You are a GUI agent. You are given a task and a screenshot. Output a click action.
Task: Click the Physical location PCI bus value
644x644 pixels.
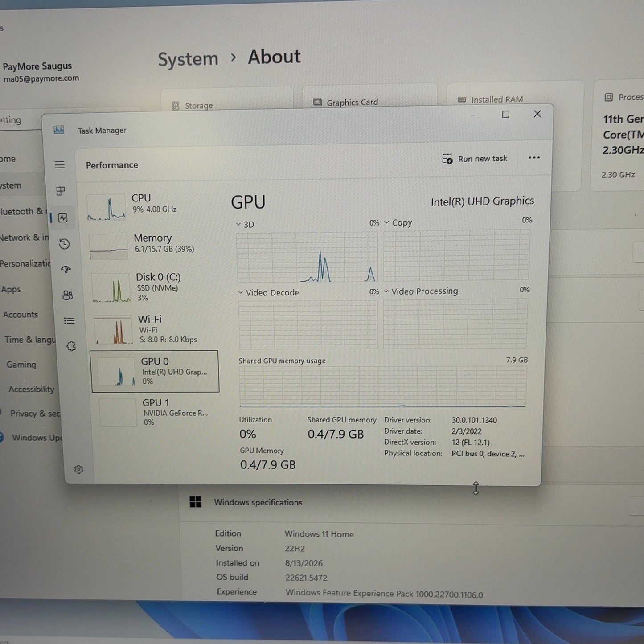pos(488,454)
